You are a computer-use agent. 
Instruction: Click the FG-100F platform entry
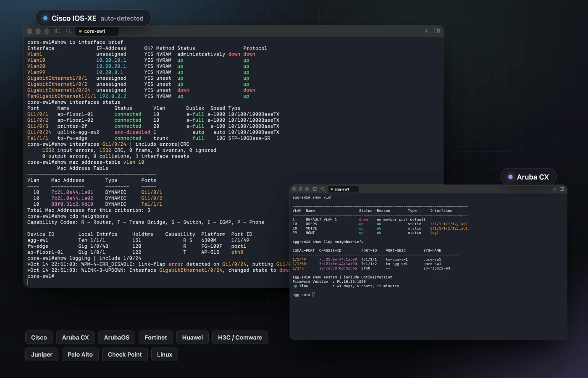212,246
